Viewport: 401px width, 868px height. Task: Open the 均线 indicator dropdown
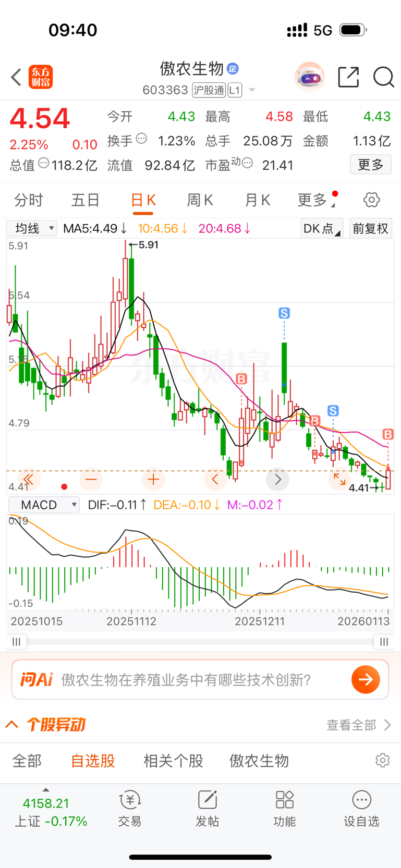pos(31,228)
